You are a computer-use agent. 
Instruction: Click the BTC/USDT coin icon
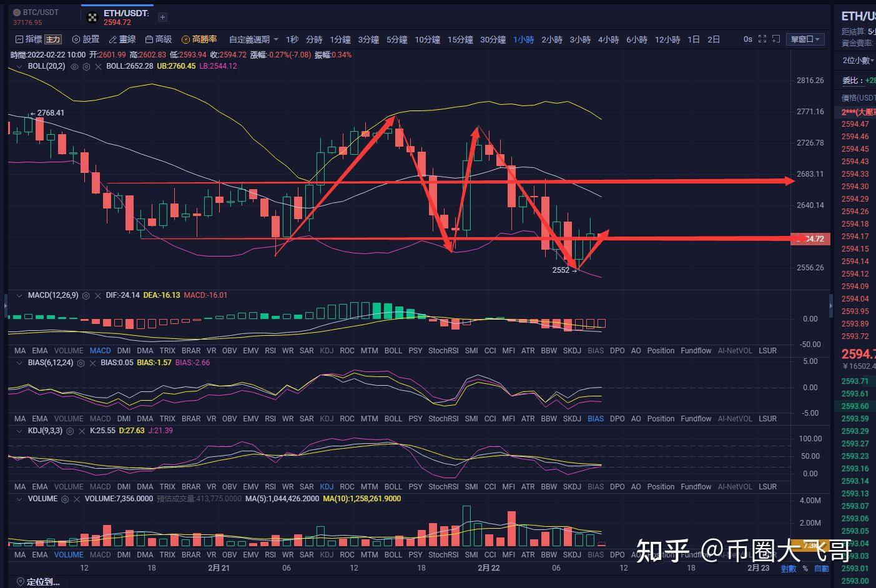(17, 12)
